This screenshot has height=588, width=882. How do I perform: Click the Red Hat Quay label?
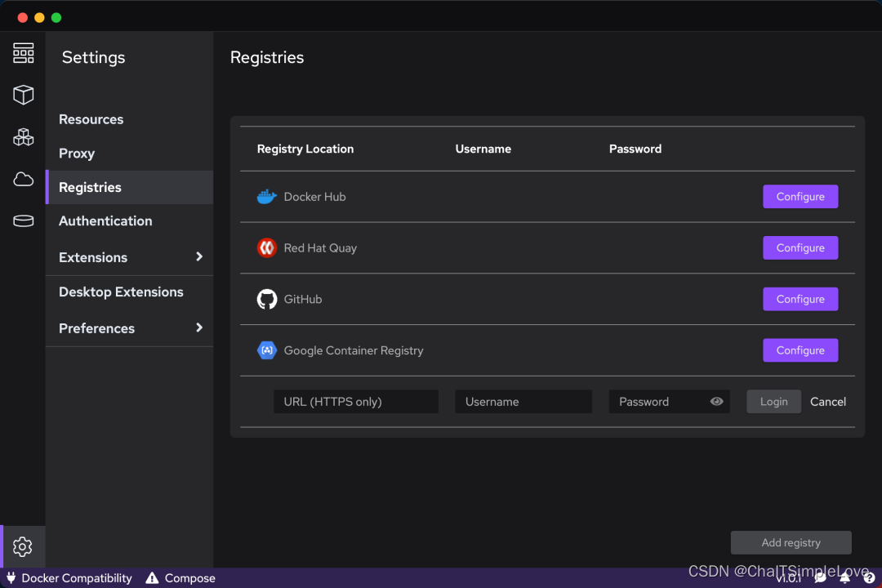tap(320, 248)
